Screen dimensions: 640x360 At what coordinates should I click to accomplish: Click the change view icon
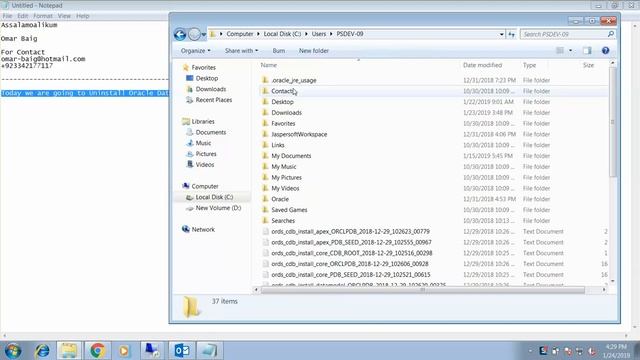click(x=560, y=50)
